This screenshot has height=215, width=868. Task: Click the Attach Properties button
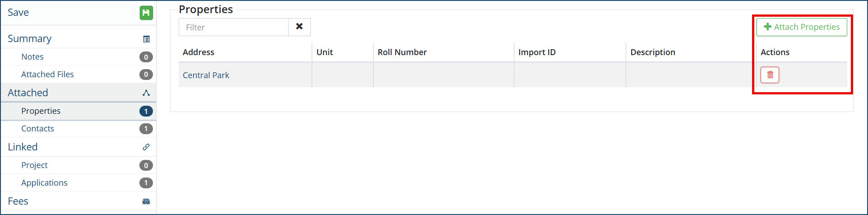click(x=801, y=27)
